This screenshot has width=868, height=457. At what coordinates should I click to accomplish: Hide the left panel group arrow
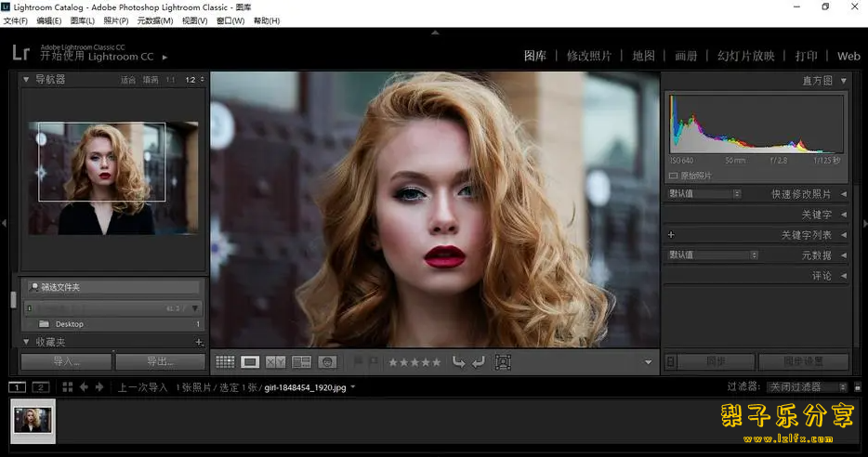coord(4,224)
